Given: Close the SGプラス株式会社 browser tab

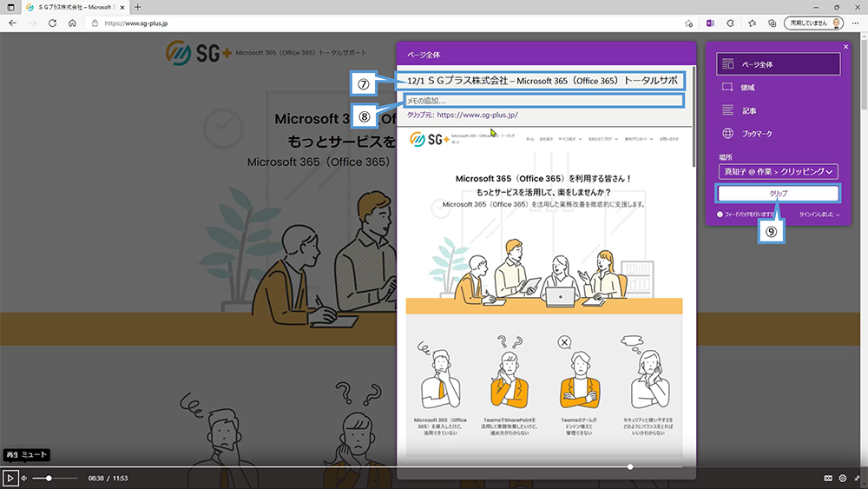Looking at the screenshot, I should [122, 7].
